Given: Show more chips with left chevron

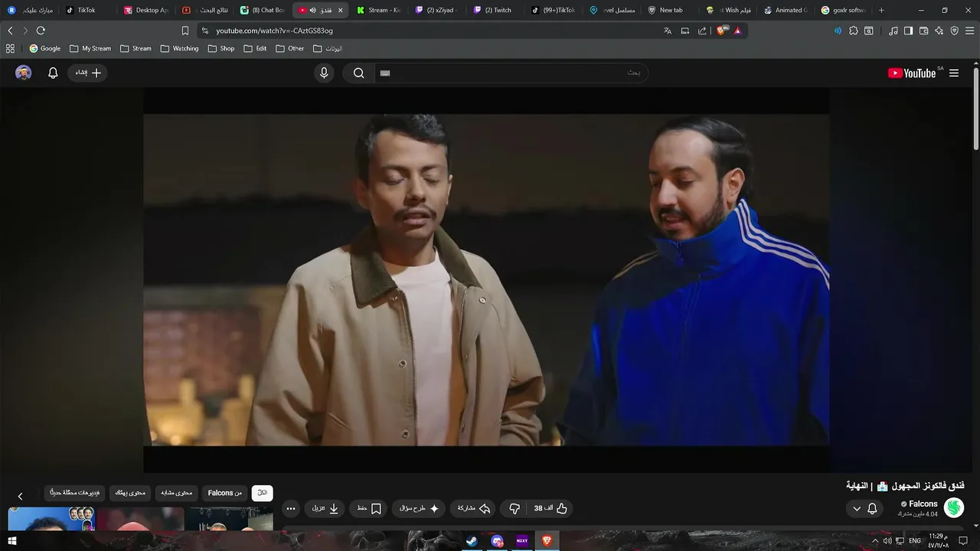Looking at the screenshot, I should (x=20, y=497).
